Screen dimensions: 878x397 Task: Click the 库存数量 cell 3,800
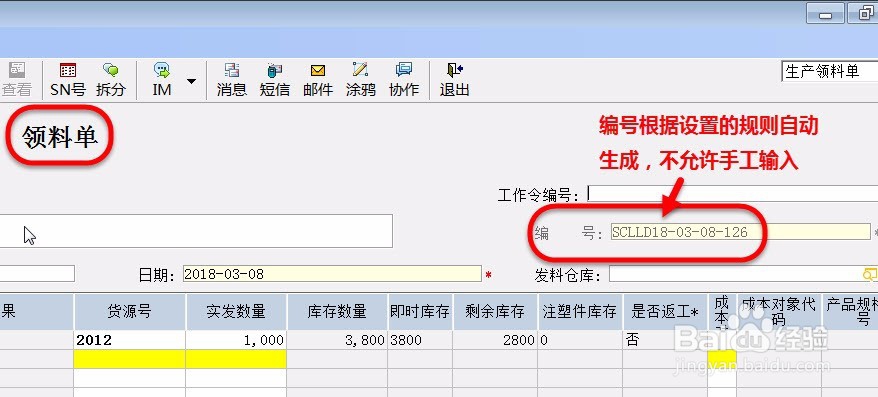point(337,340)
